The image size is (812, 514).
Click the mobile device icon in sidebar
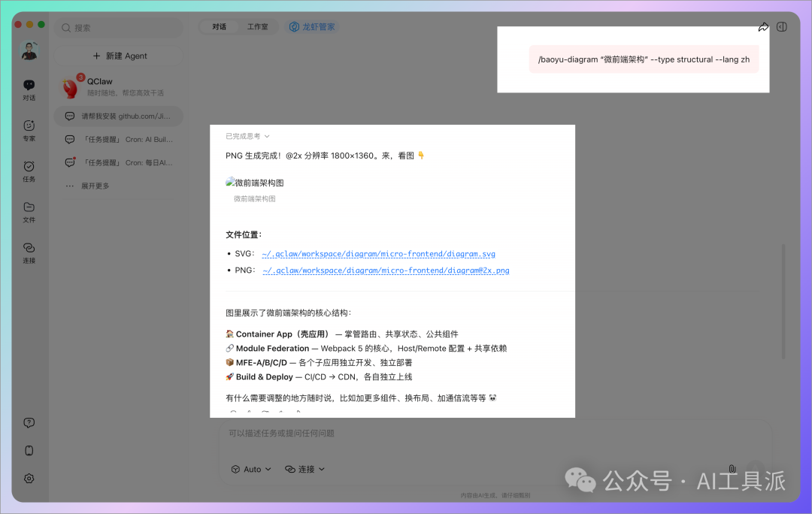[x=29, y=450]
